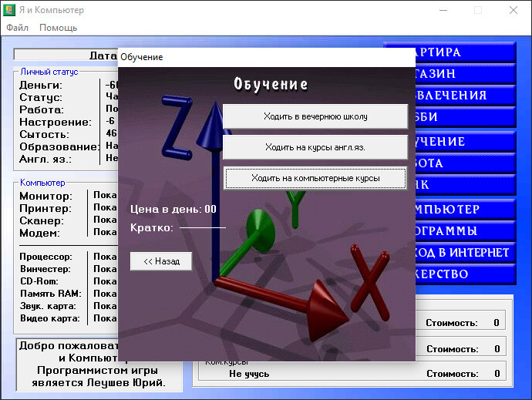Click the app icon in title bar

(x=10, y=10)
